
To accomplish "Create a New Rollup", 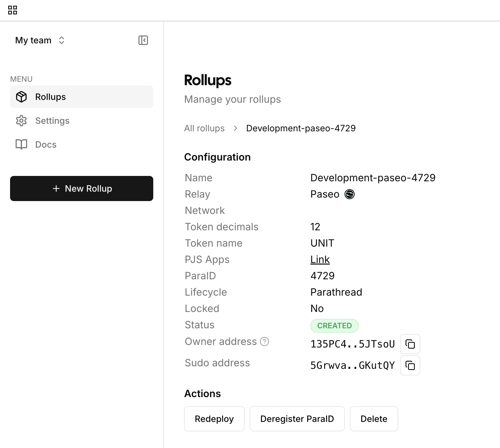I will coord(82,188).
